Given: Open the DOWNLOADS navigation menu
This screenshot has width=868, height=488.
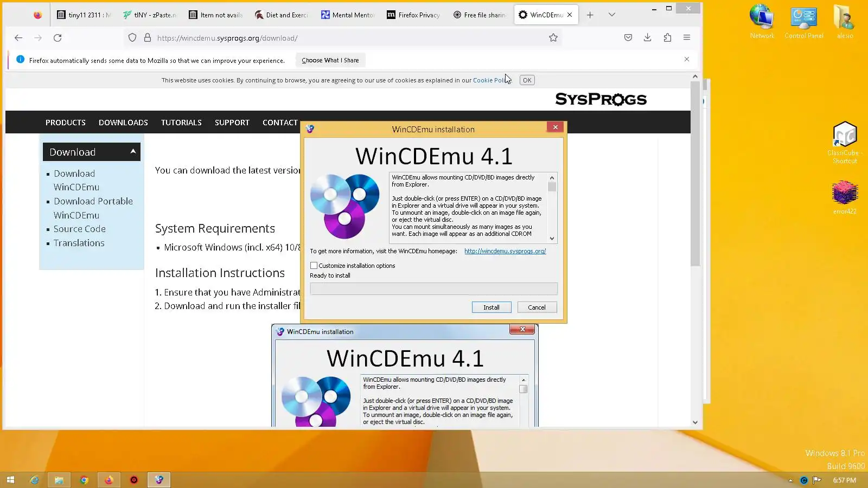Looking at the screenshot, I should 123,123.
